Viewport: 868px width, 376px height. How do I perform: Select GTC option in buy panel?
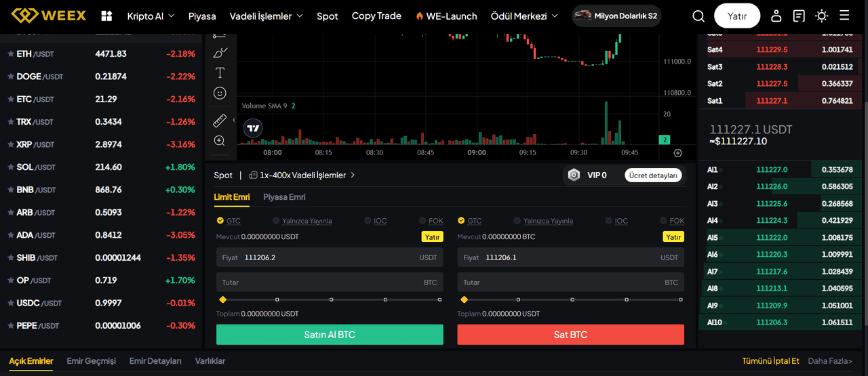click(229, 221)
